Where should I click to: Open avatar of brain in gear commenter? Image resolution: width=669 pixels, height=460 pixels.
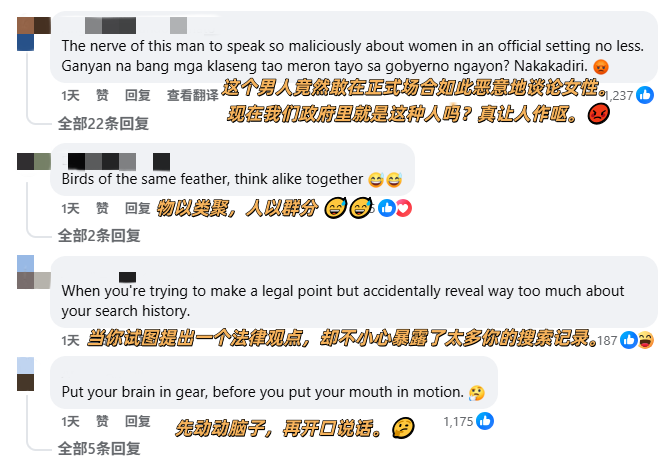pyautogui.click(x=26, y=374)
